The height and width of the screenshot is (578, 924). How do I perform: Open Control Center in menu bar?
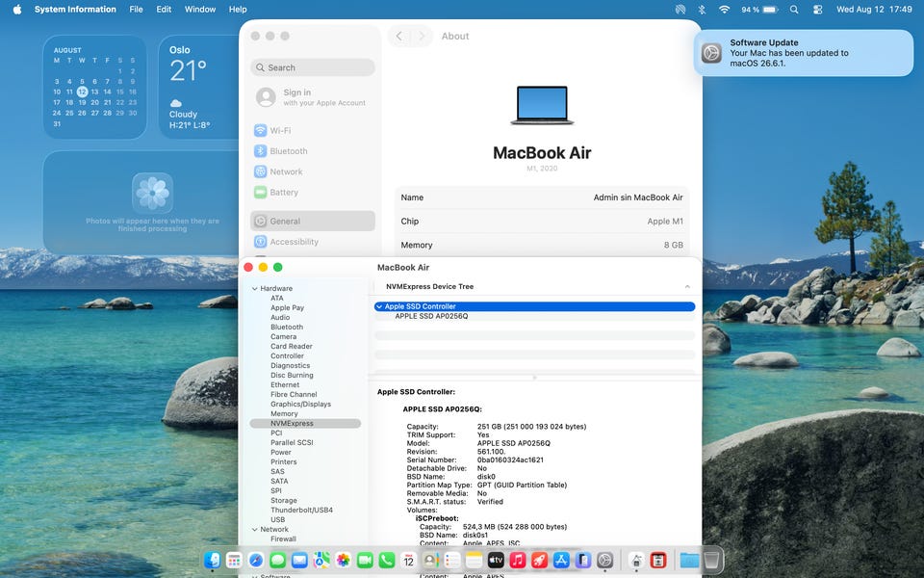click(x=817, y=10)
